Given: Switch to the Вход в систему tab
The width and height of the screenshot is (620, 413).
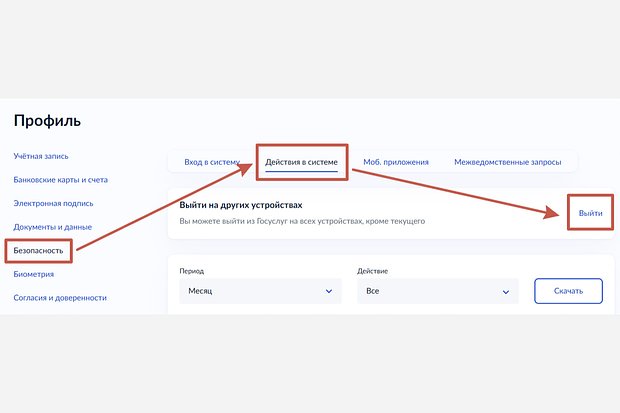Looking at the screenshot, I should coord(212,162).
